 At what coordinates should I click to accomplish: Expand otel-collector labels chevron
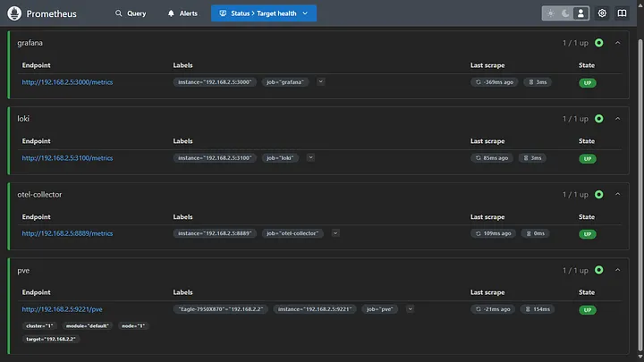point(335,233)
